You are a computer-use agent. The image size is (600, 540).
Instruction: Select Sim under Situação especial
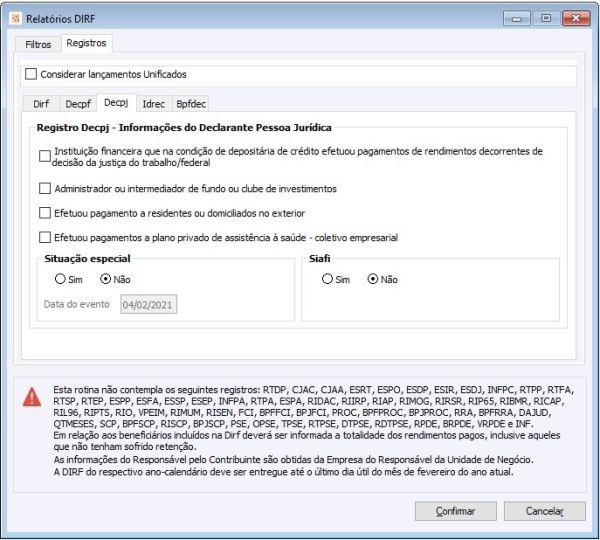tap(60, 279)
